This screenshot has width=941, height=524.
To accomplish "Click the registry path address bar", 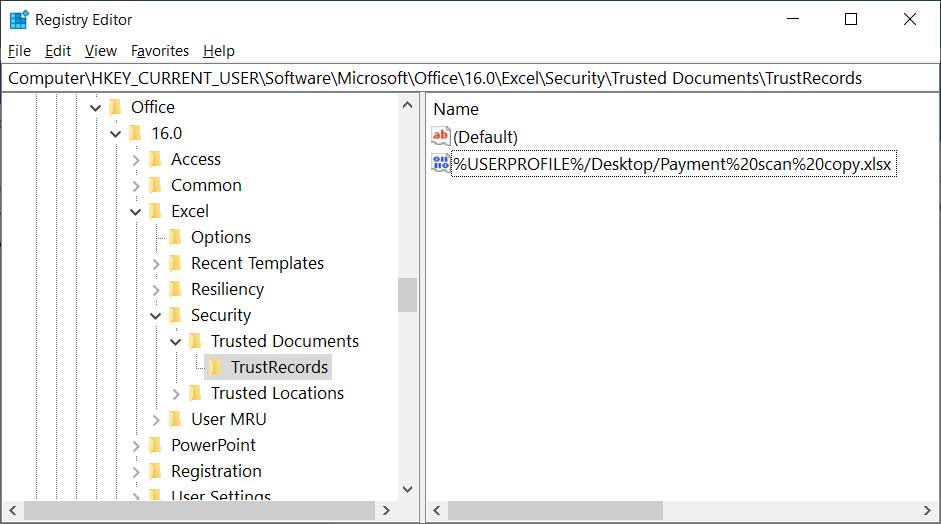I will click(x=470, y=78).
